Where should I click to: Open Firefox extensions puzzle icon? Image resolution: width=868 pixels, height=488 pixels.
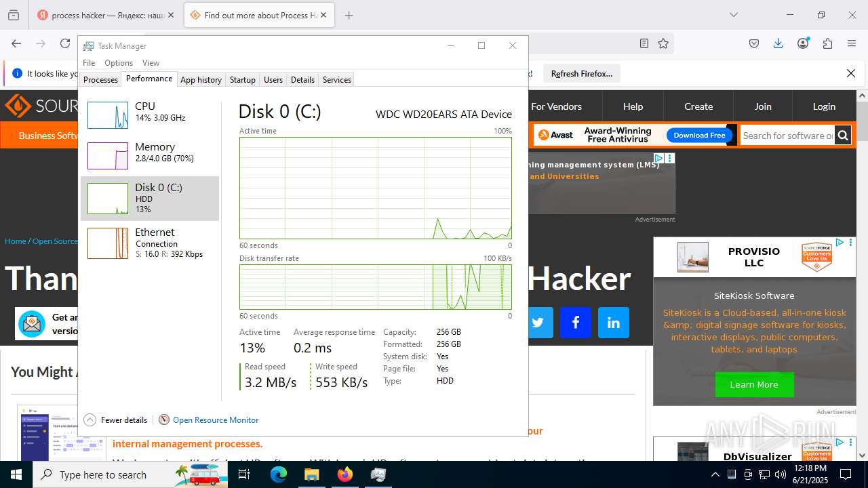(x=827, y=43)
